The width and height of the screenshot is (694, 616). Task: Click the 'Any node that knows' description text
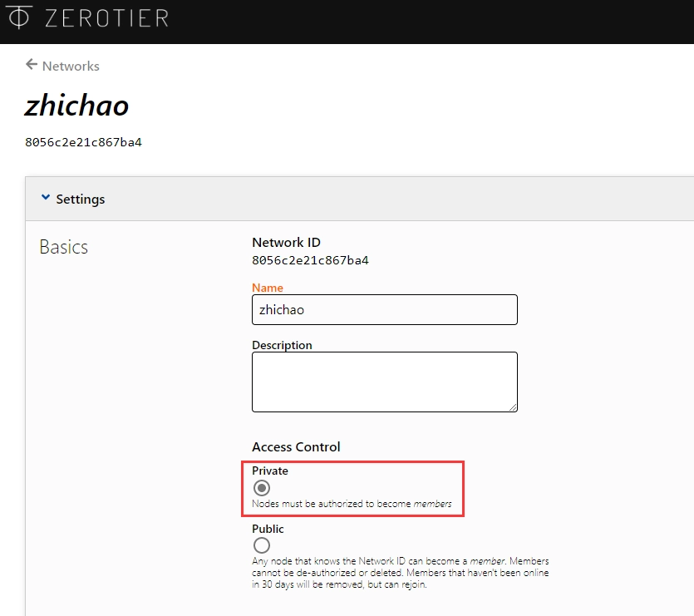coord(400,573)
